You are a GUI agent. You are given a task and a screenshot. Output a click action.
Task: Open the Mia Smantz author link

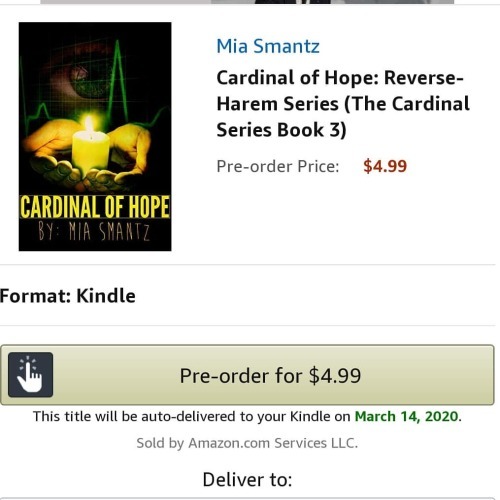(268, 46)
